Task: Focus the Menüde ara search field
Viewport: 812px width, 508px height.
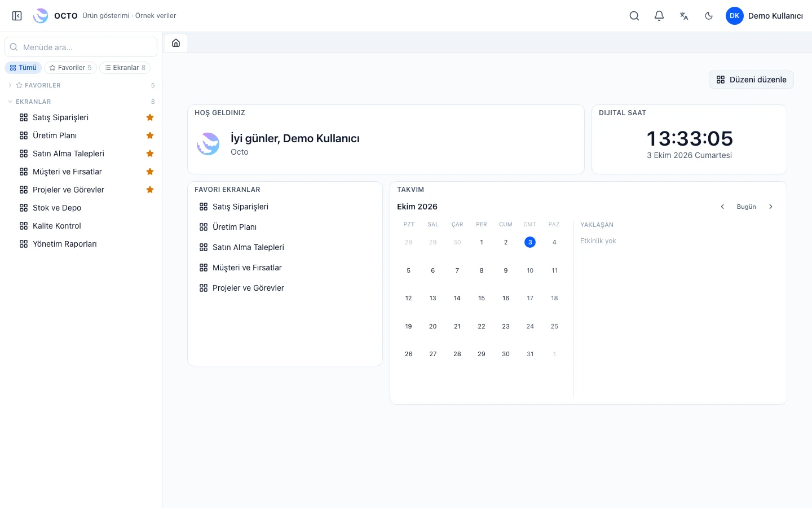Action: 81,47
